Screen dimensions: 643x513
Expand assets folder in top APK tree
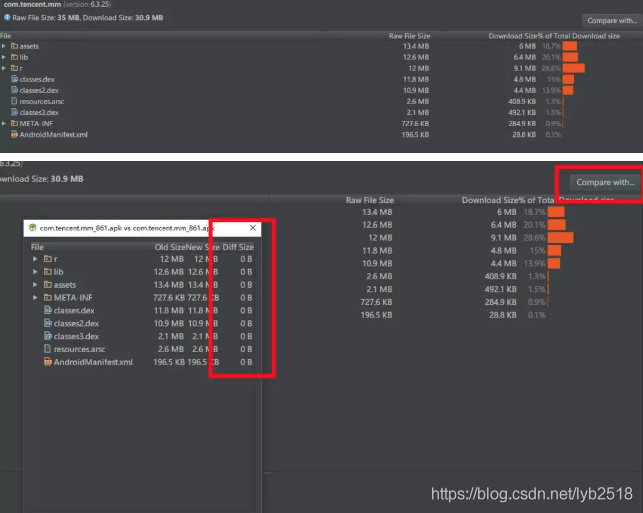coord(4,46)
